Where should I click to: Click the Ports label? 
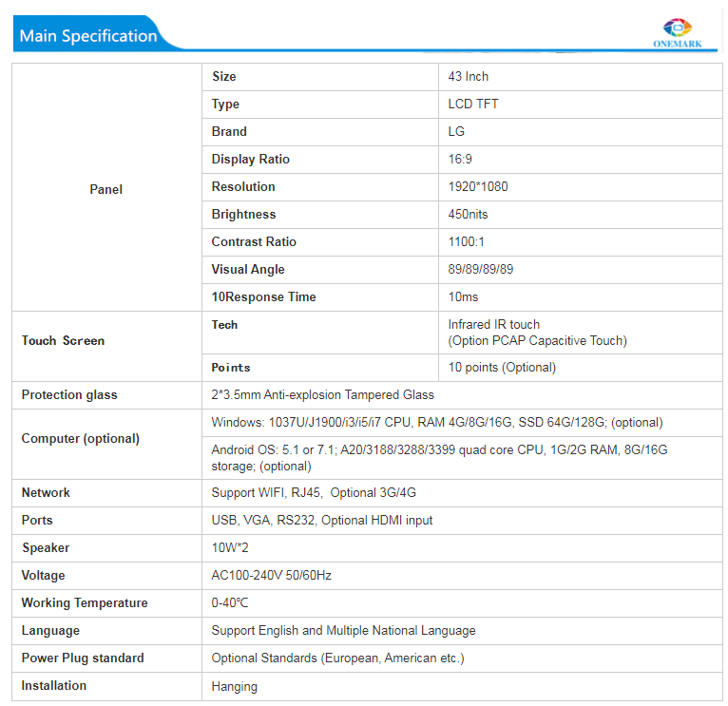(37, 521)
